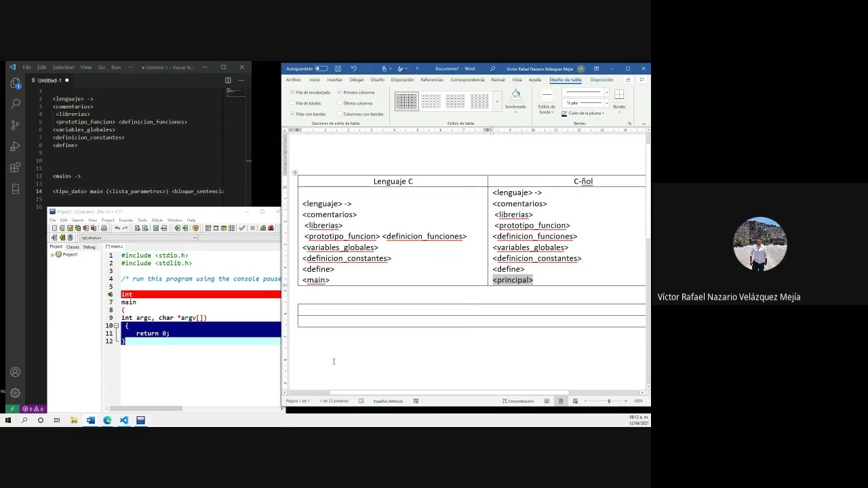The width and height of the screenshot is (868, 488).
Task: Open the Referencias tab in Word
Action: [432, 80]
